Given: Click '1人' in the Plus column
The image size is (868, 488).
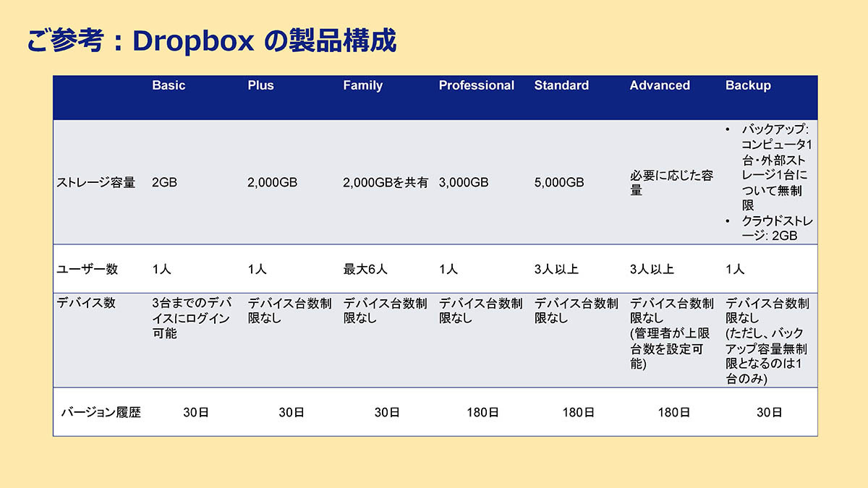Looking at the screenshot, I should click(x=257, y=269).
